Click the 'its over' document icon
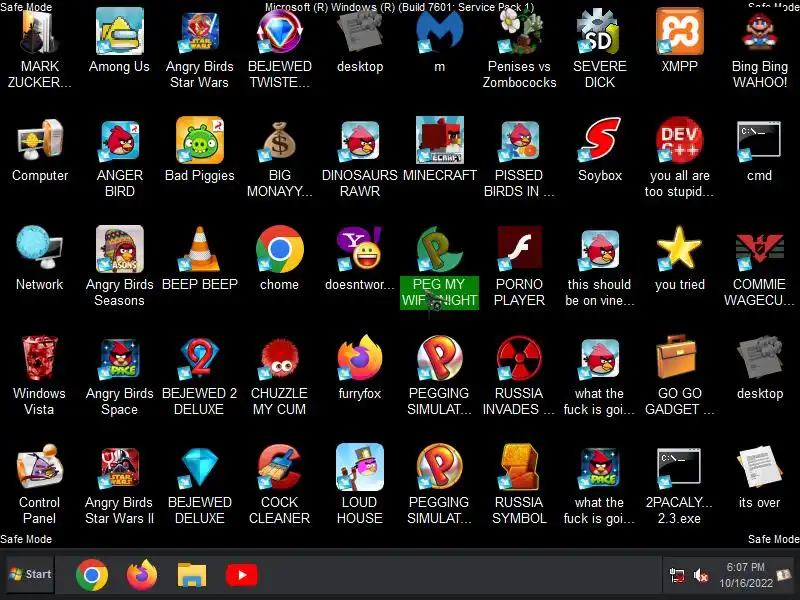The image size is (800, 600). (x=759, y=467)
